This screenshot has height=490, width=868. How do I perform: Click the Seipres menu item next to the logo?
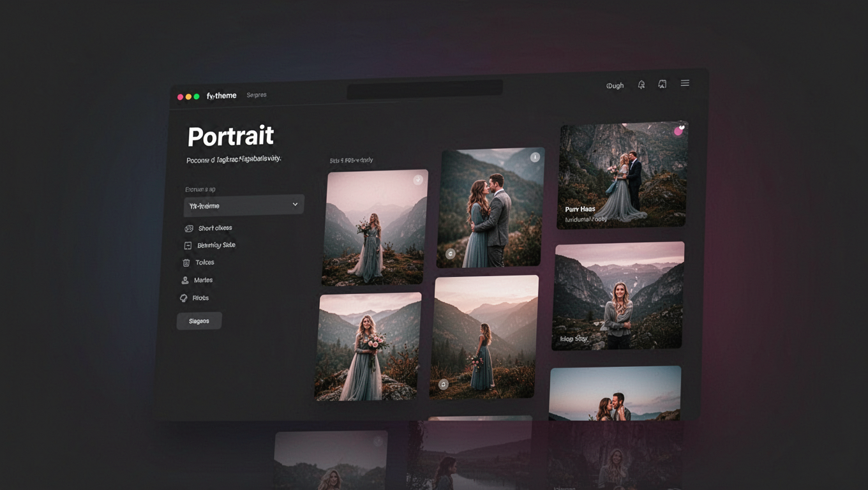(257, 94)
